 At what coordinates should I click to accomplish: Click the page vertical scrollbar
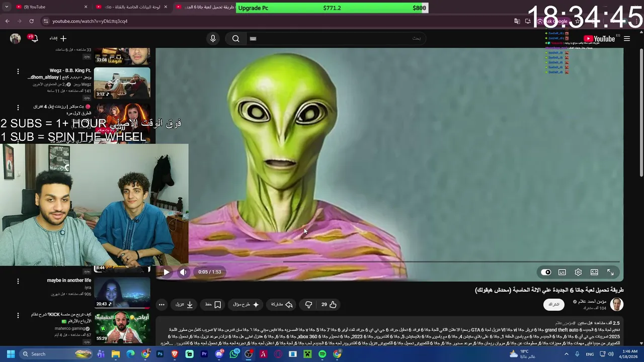[640, 112]
